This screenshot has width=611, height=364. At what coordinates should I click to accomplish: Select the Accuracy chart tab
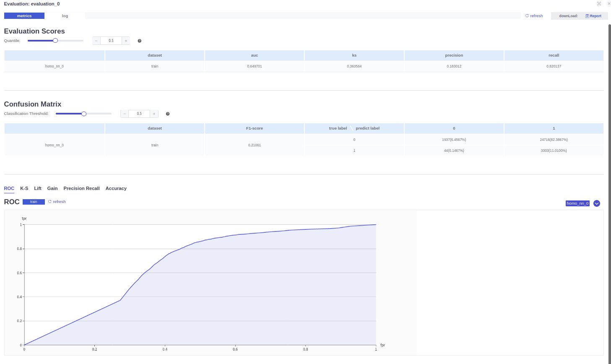(116, 188)
